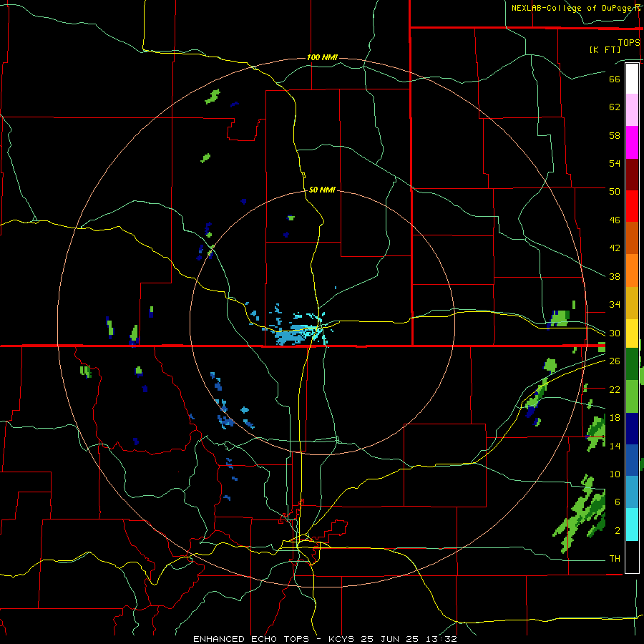
Task: Click the 'ENHANCED ECHO TOPS' product title
Action: [251, 639]
